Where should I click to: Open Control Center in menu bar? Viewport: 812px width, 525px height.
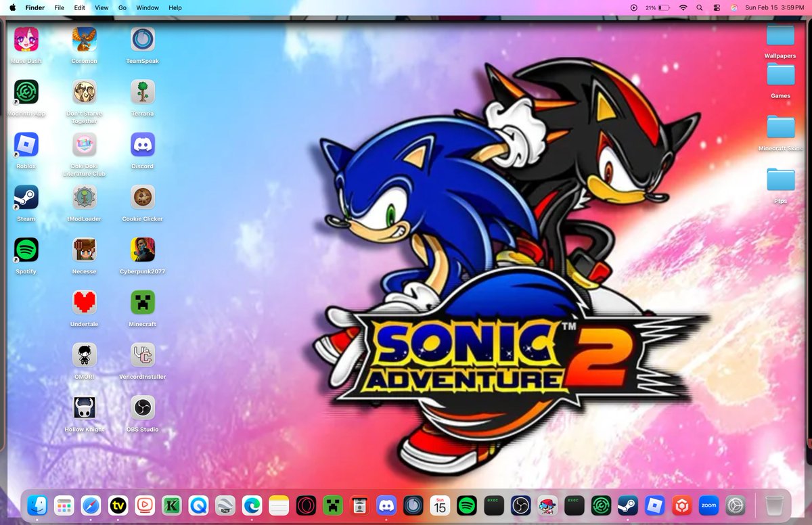pos(717,7)
